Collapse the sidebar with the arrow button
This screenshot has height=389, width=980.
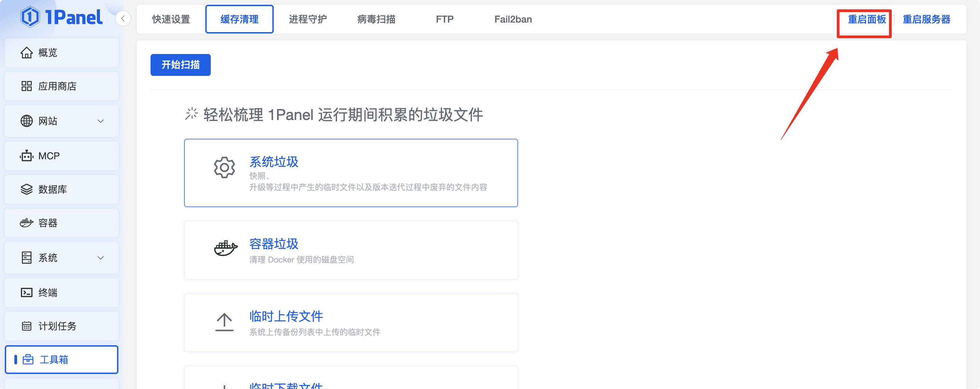click(x=123, y=18)
